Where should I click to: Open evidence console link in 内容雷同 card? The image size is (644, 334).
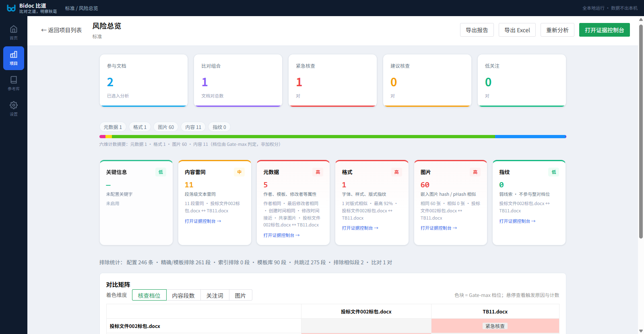203,221
